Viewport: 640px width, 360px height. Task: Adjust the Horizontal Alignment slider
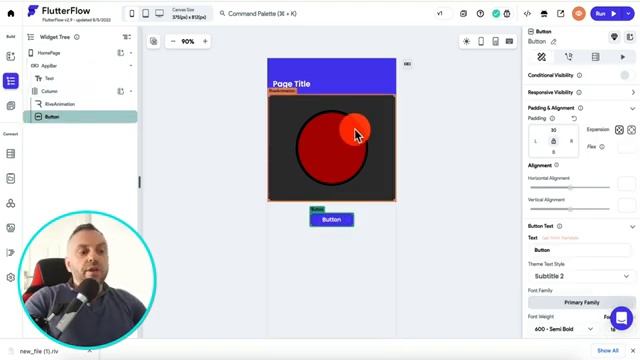tap(570, 187)
